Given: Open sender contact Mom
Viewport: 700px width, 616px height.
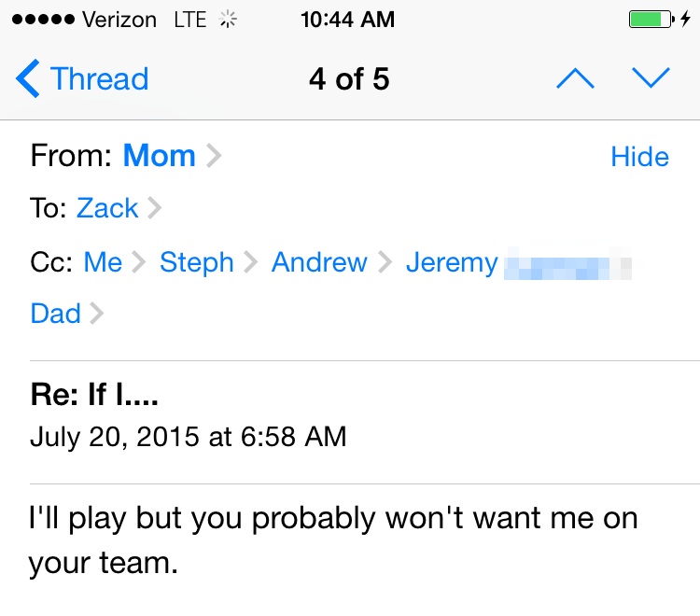Looking at the screenshot, I should [159, 156].
